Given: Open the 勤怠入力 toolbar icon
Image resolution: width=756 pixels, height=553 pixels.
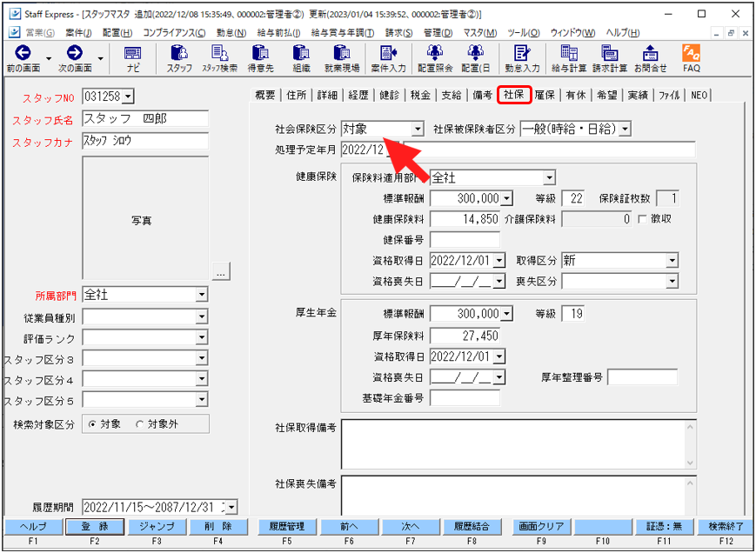Looking at the screenshot, I should point(522,58).
